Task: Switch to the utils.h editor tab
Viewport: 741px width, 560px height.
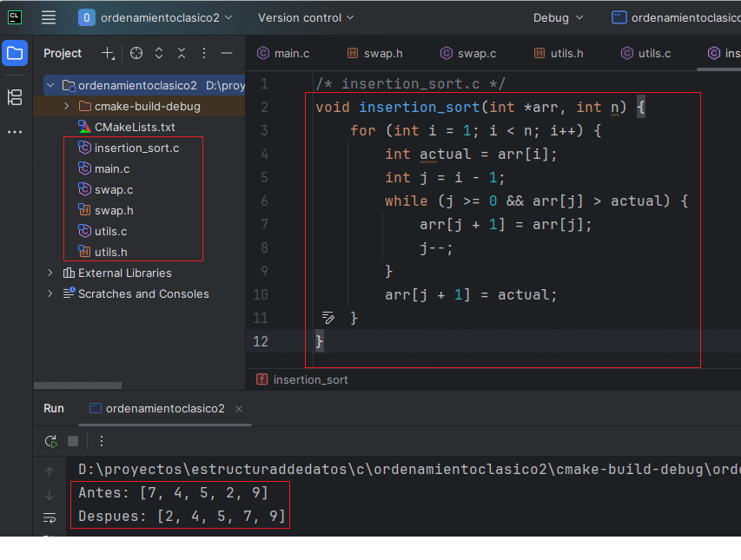Action: 565,53
